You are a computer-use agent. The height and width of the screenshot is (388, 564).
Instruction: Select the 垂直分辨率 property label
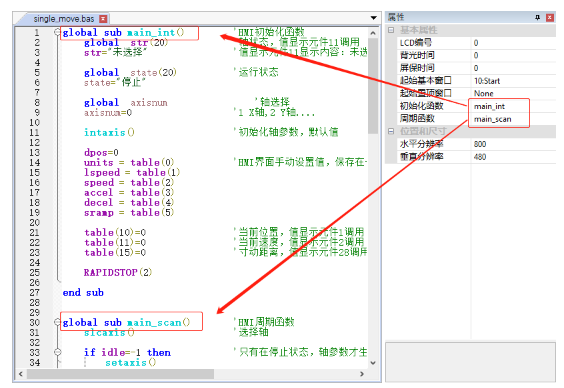422,157
